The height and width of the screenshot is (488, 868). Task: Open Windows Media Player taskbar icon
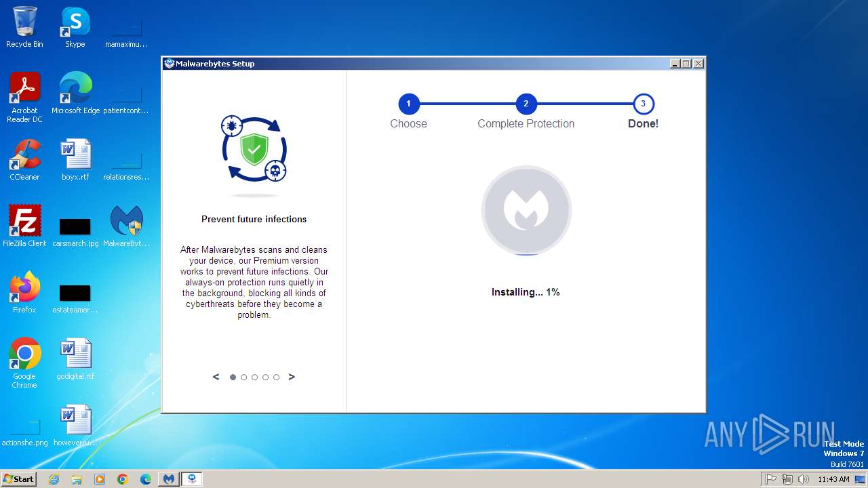point(100,479)
